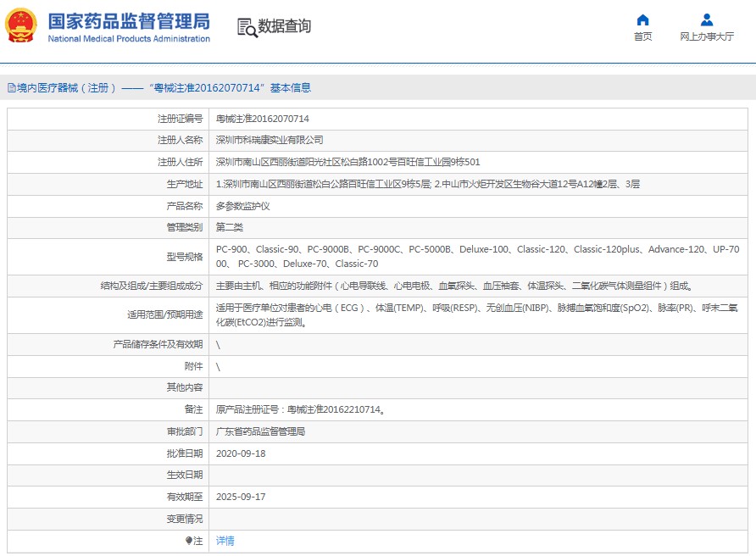
Task: Click the 首页 label
Action: 642,36
